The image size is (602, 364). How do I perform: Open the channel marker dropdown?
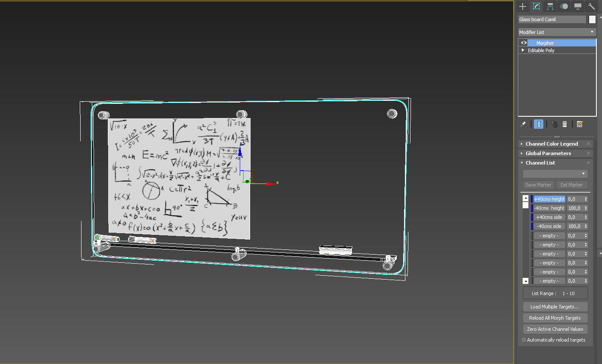point(555,174)
